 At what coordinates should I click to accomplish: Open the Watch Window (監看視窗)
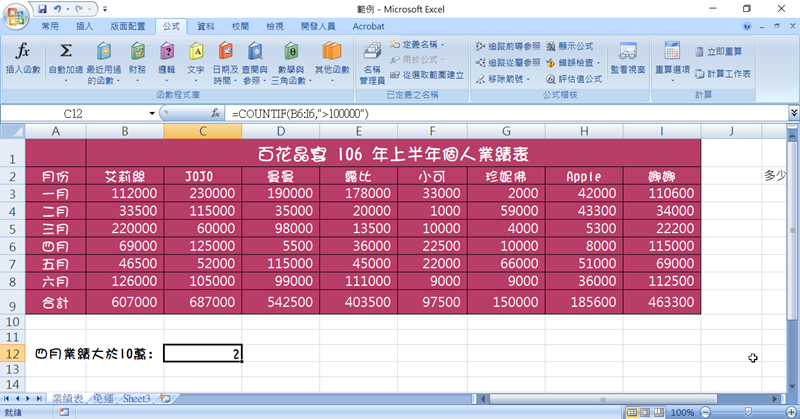(628, 59)
